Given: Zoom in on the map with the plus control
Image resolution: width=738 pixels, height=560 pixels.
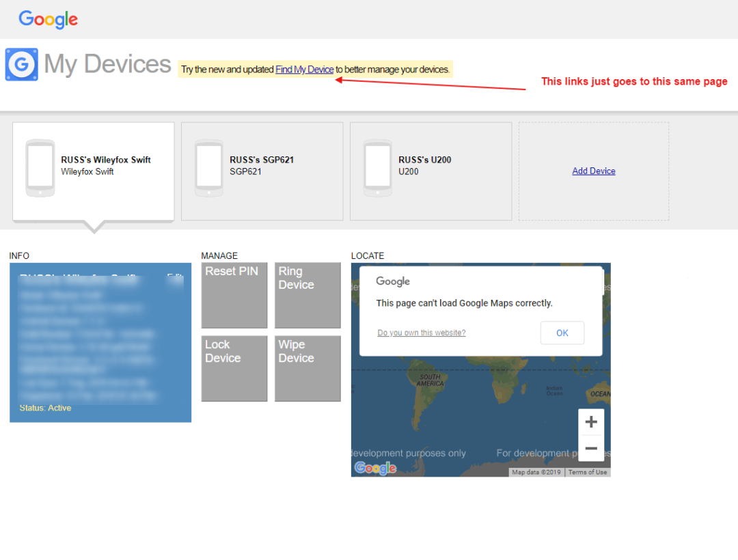Looking at the screenshot, I should tap(590, 421).
